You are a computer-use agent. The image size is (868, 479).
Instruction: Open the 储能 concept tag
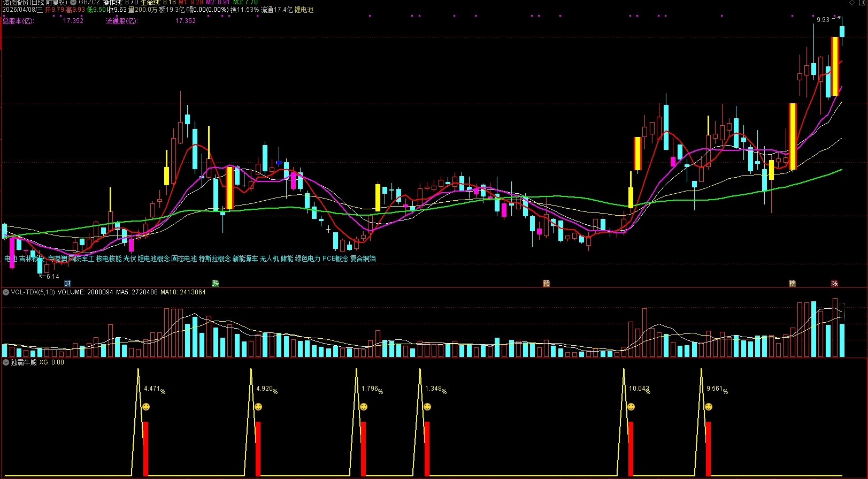pyautogui.click(x=287, y=258)
